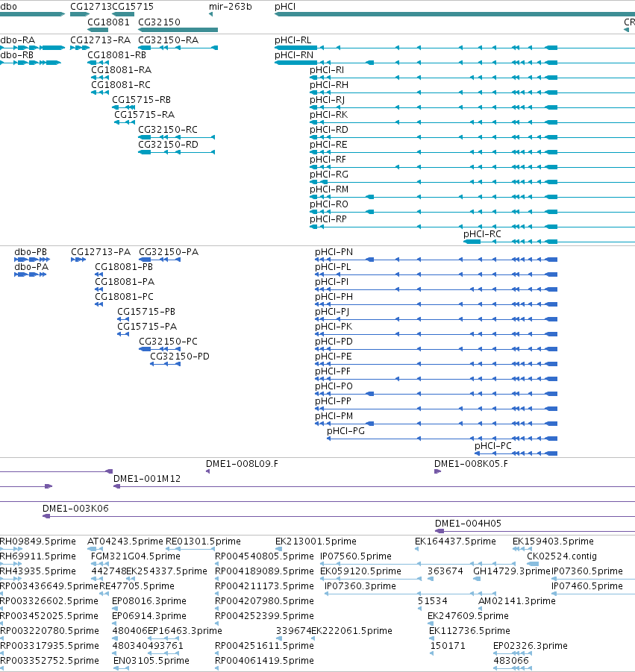Click the RE01301.5prime EST label
Viewport: 635px width, 672px height.
coord(203,541)
